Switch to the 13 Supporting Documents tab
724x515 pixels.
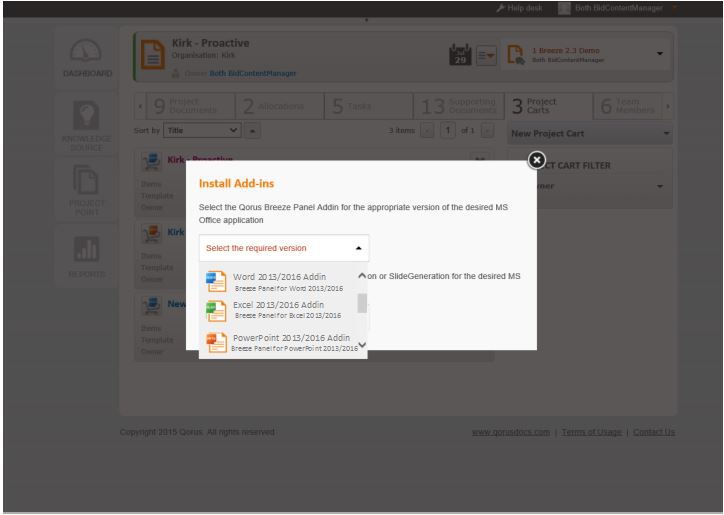pyautogui.click(x=459, y=106)
